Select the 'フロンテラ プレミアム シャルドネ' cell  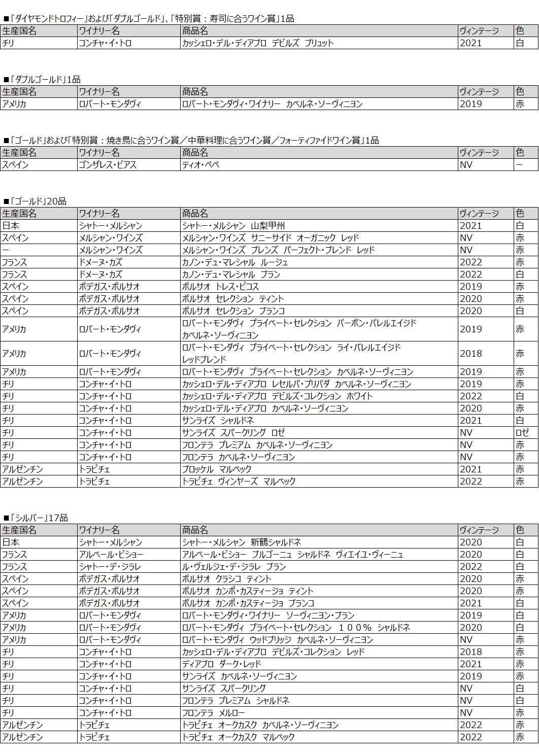(319, 701)
